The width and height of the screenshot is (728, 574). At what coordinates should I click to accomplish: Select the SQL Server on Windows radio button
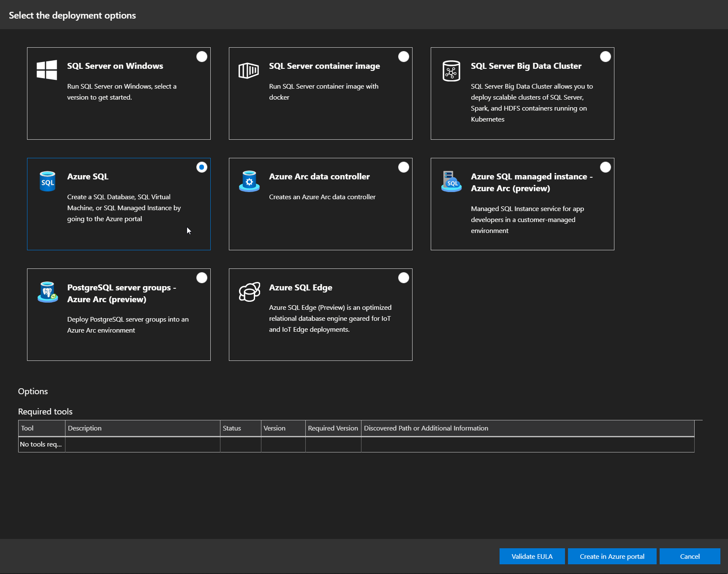pos(201,56)
